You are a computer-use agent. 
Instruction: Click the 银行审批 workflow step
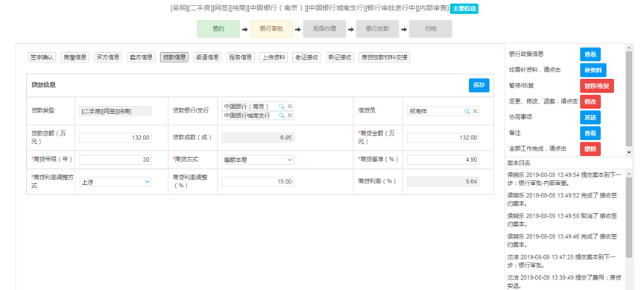tap(271, 29)
